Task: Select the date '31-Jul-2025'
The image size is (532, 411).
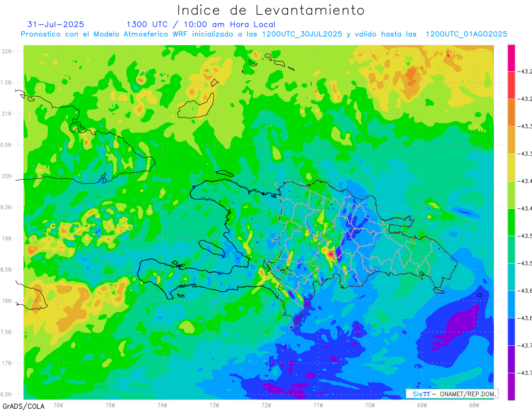Action: (56, 24)
